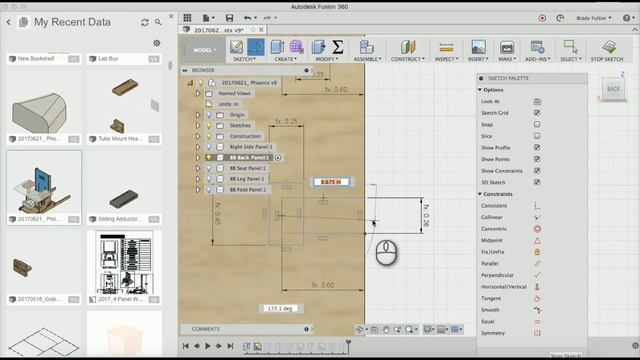Expand the Named Views tree node
The image size is (640, 360).
[x=198, y=93]
